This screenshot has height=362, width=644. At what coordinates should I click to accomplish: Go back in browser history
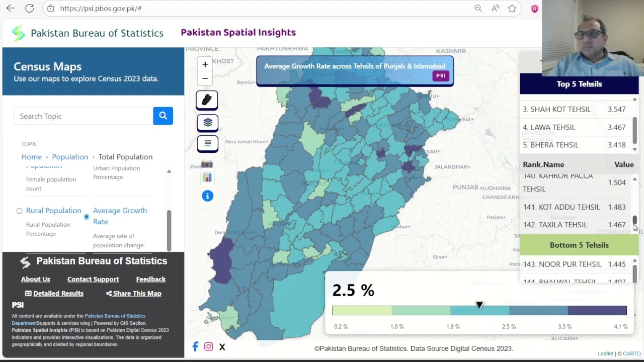[x=11, y=9]
